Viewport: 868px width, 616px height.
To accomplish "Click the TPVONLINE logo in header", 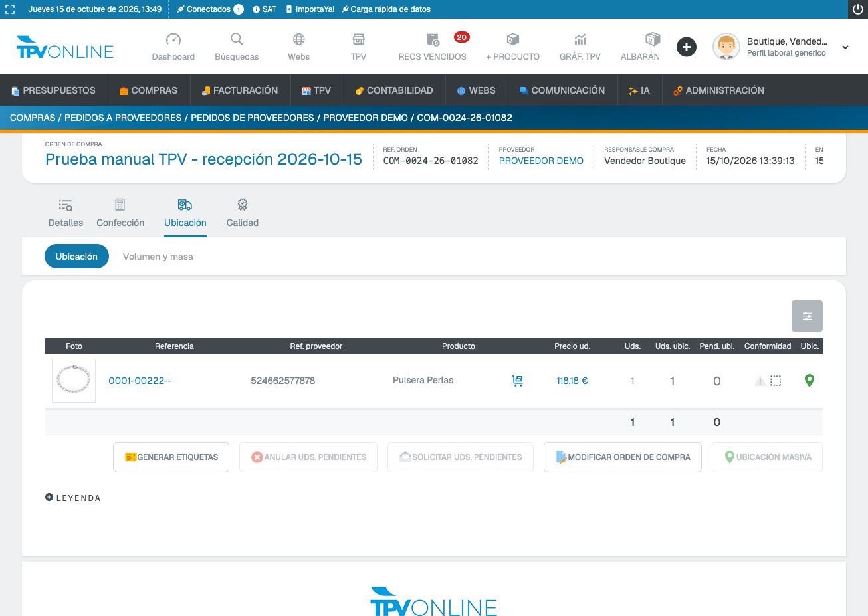I will (x=65, y=47).
